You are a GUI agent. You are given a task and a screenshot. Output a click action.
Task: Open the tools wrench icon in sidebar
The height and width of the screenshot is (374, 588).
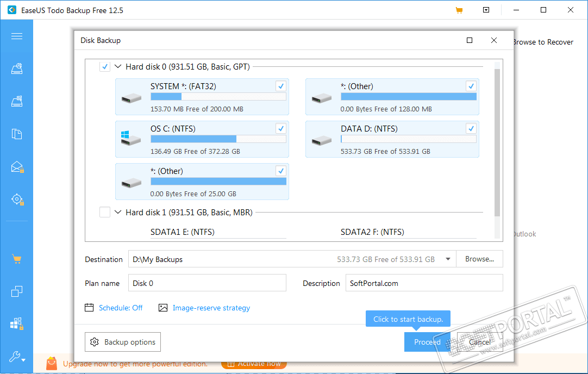(17, 357)
